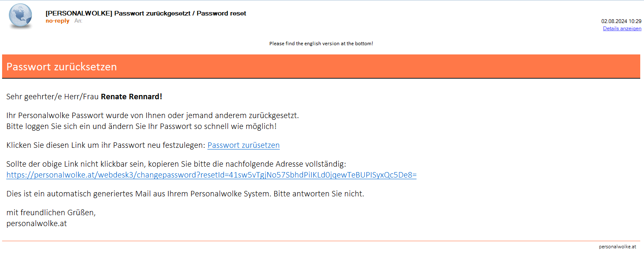Click the globe sender avatar icon
This screenshot has width=644, height=255.
pyautogui.click(x=20, y=16)
